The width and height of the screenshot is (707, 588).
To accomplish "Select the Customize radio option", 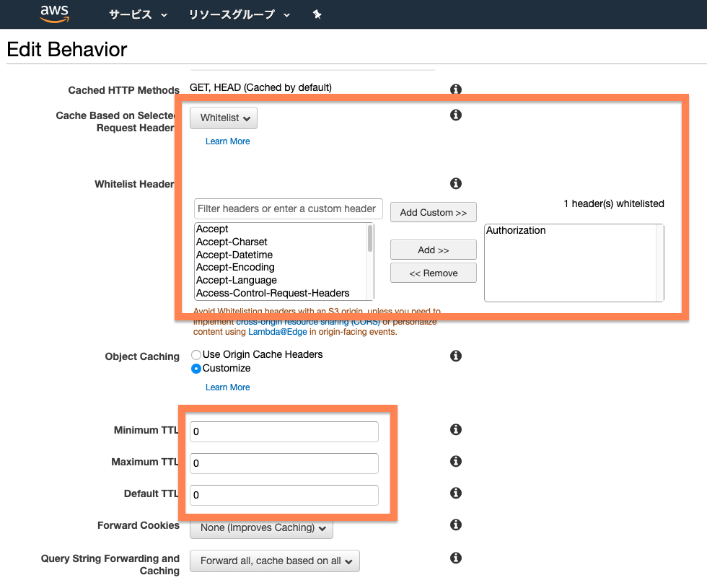I will pyautogui.click(x=196, y=369).
